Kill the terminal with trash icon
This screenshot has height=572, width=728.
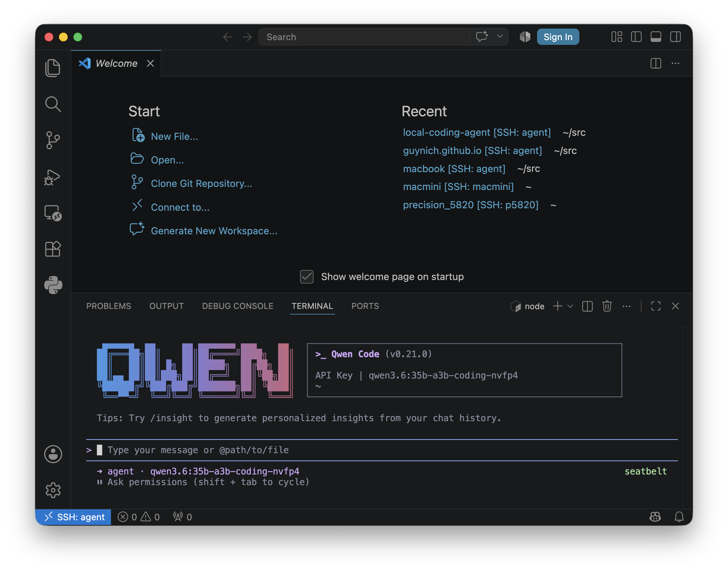tap(607, 306)
